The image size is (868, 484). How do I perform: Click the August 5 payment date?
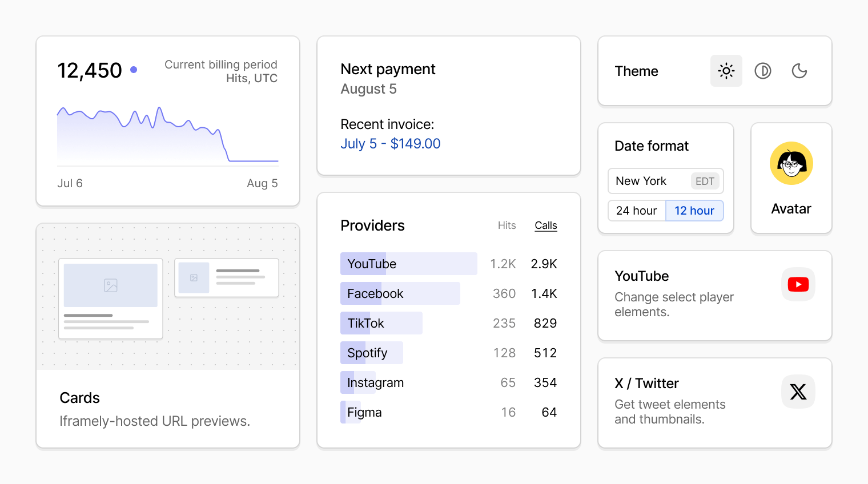click(368, 89)
